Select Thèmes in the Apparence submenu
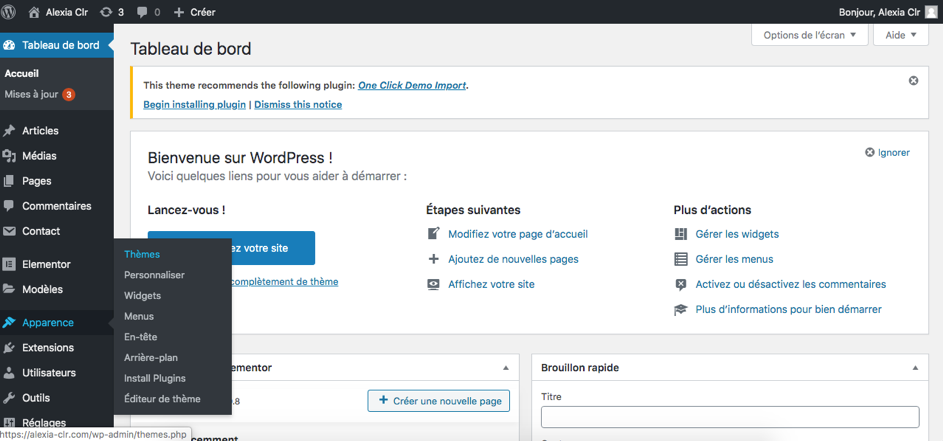The width and height of the screenshot is (943, 441). (x=142, y=254)
